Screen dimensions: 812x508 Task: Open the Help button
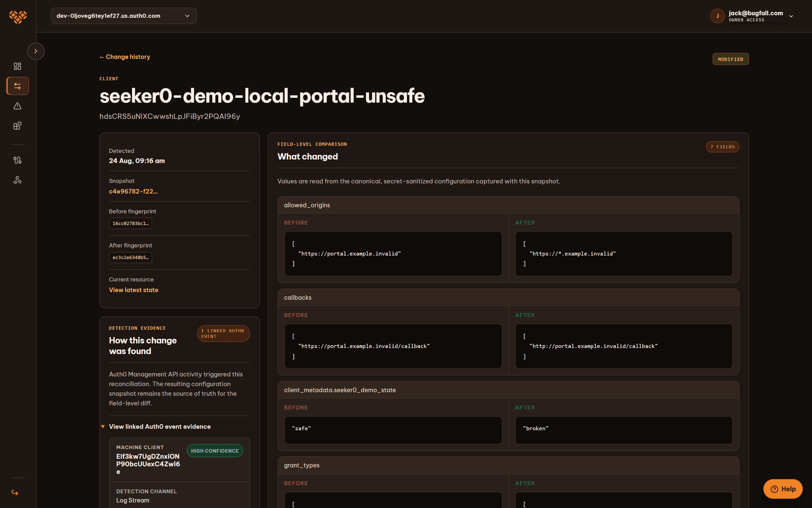click(x=783, y=489)
